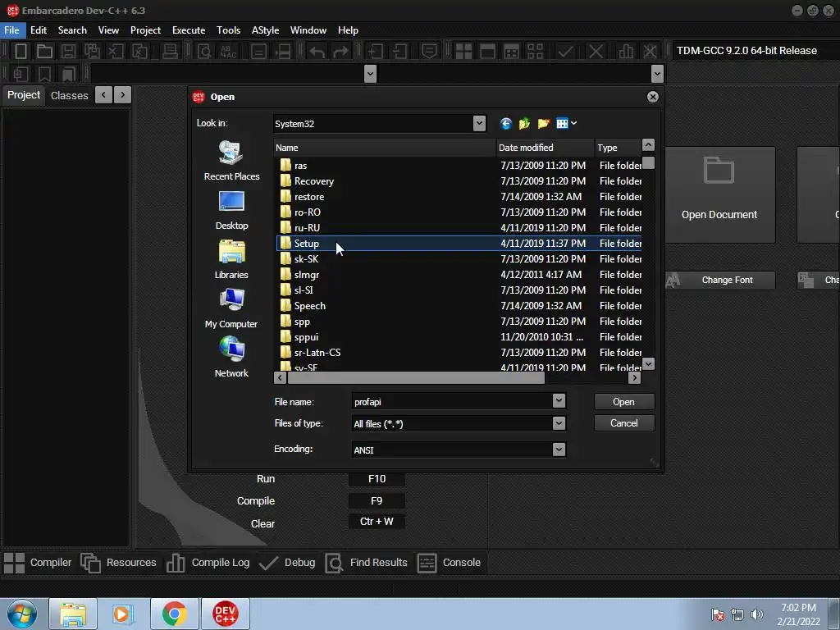Click the right tab scroll arrow button
This screenshot has width=840, height=630.
pyautogui.click(x=123, y=95)
